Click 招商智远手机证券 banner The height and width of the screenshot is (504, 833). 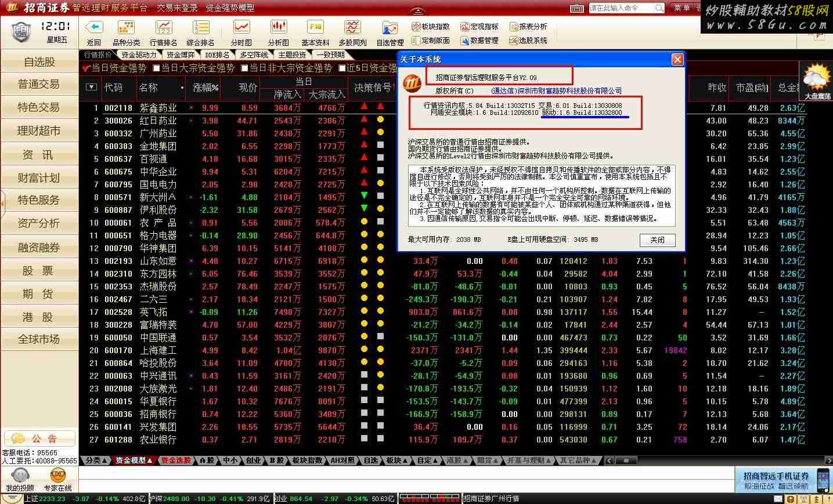pyautogui.click(x=785, y=480)
